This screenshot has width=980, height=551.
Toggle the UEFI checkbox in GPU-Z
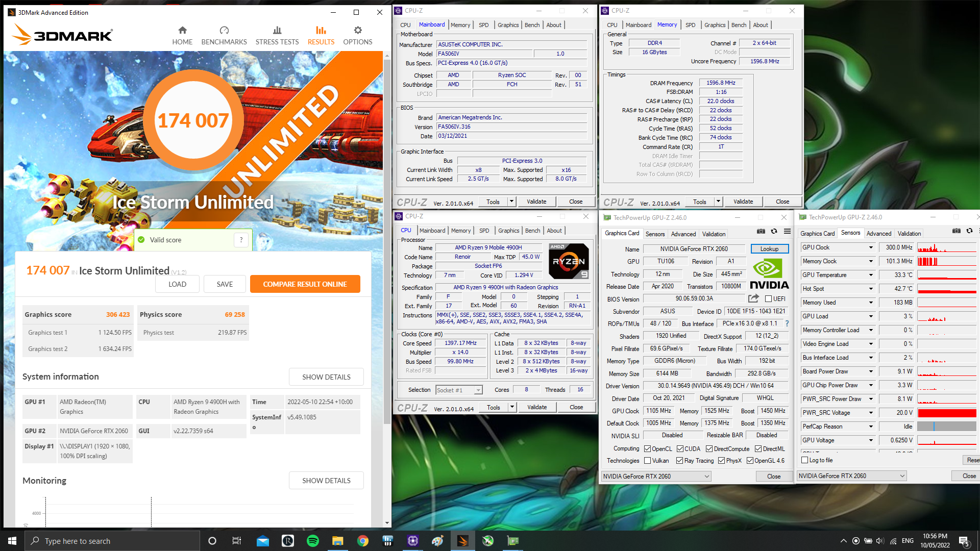pyautogui.click(x=768, y=299)
